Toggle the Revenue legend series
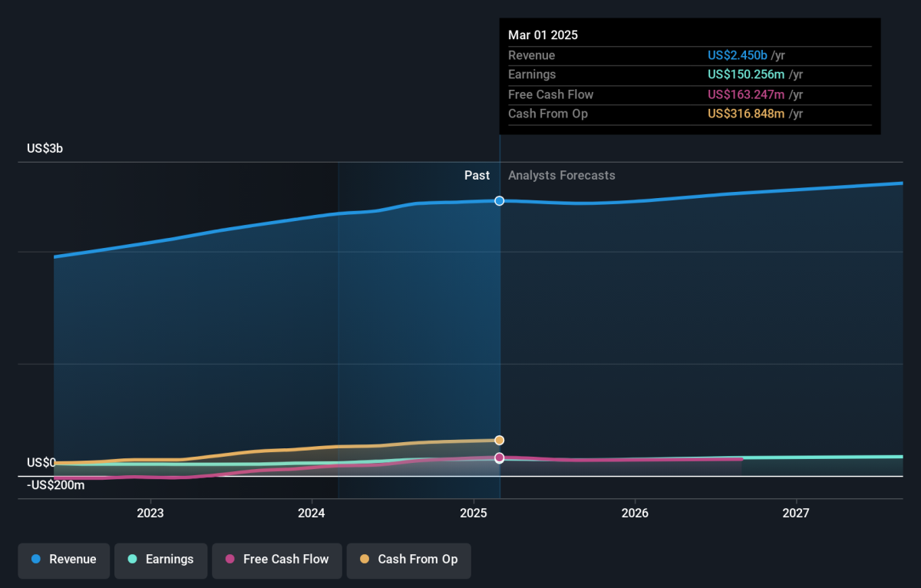 click(x=64, y=560)
